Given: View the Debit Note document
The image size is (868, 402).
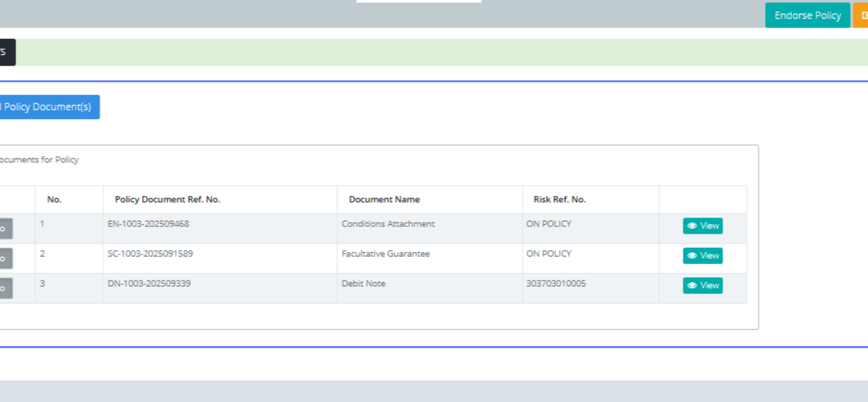Looking at the screenshot, I should [x=702, y=286].
